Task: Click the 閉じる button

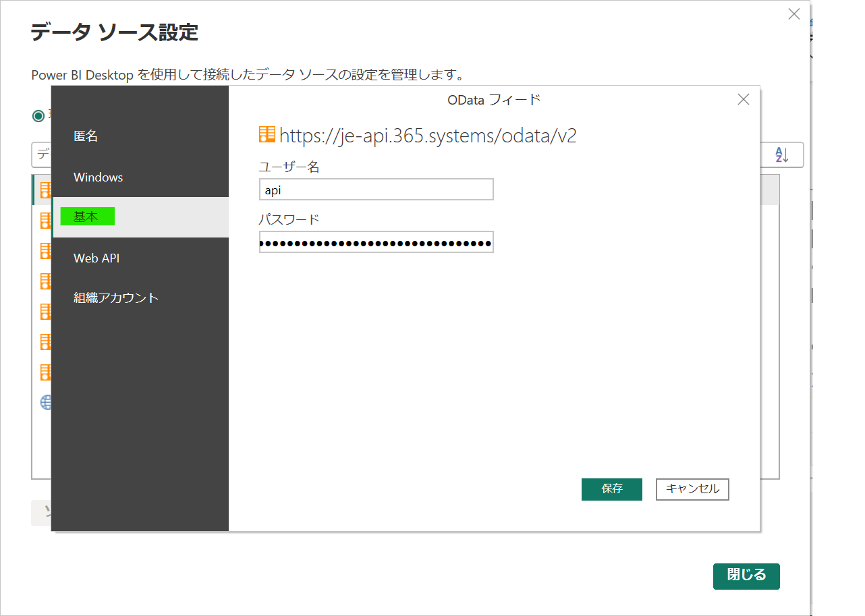Action: [746, 576]
